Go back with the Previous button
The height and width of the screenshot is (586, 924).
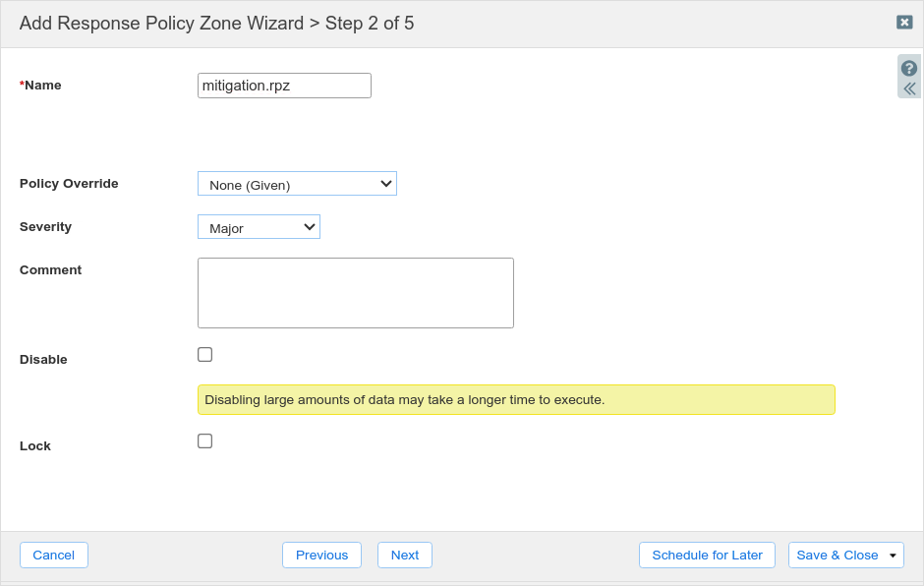click(321, 556)
